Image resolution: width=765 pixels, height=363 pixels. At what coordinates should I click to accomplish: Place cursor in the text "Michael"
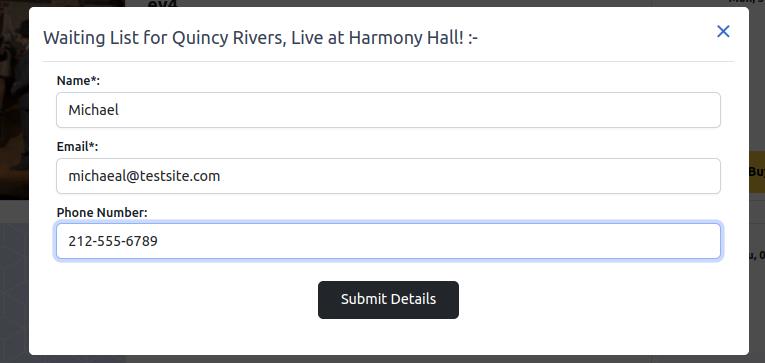[93, 110]
